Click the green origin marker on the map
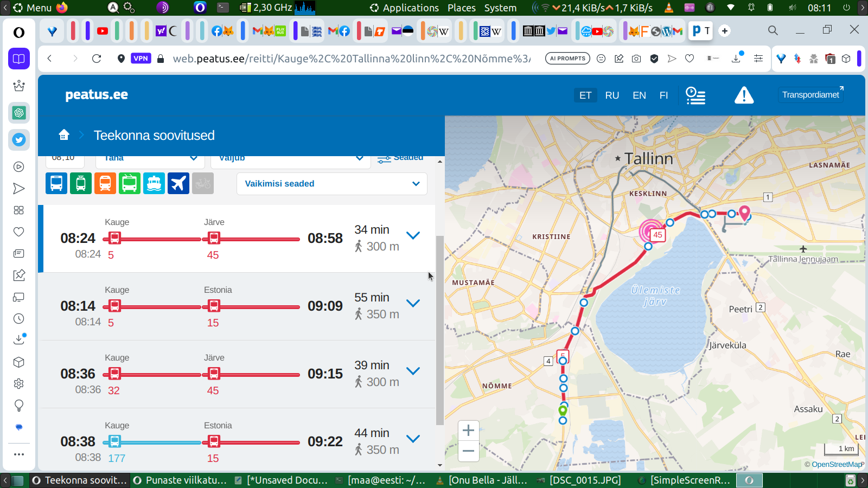Screen dimensions: 868x488 (563, 410)
